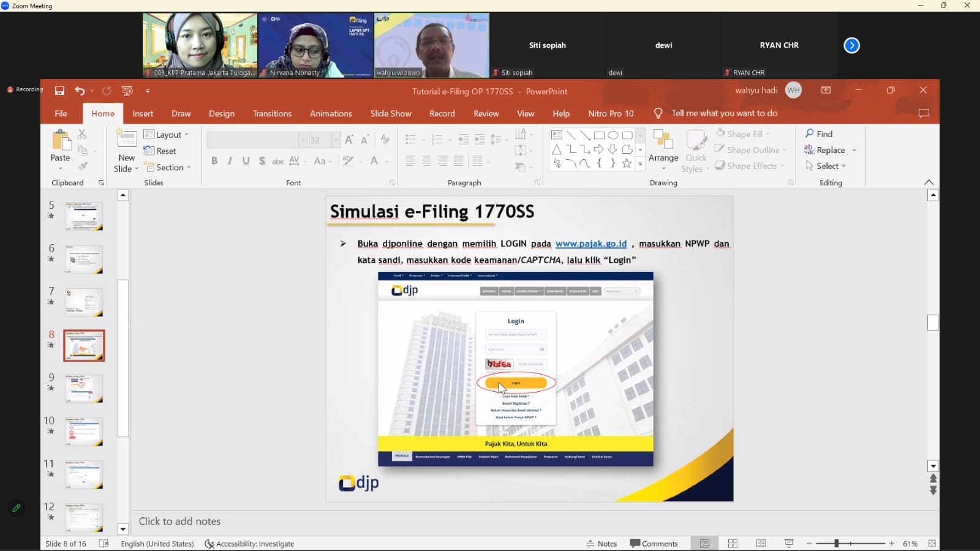The height and width of the screenshot is (551, 980).
Task: Switch to the Slide Show tab
Action: (390, 113)
